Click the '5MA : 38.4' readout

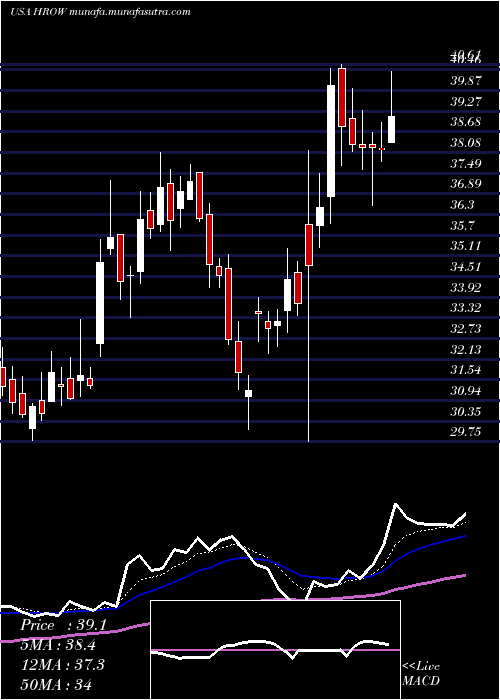(58, 645)
